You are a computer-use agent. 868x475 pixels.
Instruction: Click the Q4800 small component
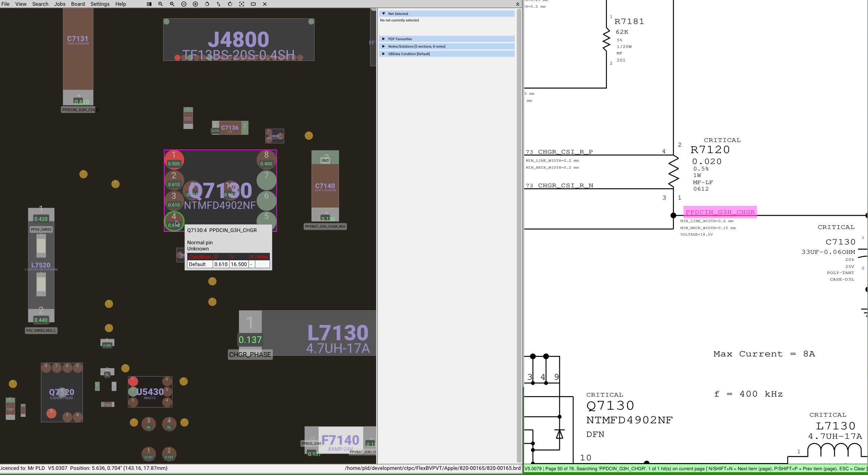(x=275, y=136)
